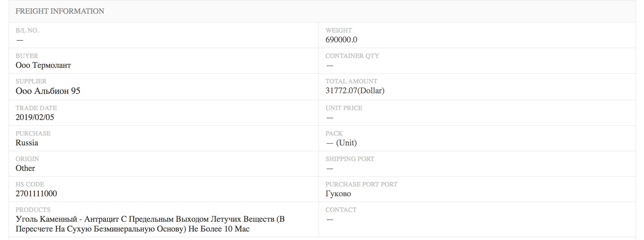Click the Products label
644x240 pixels.
click(33, 210)
